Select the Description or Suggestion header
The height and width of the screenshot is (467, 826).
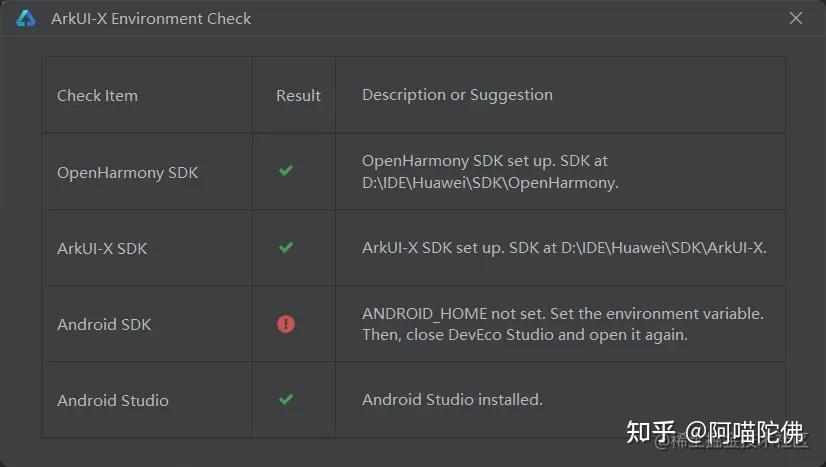click(x=457, y=95)
